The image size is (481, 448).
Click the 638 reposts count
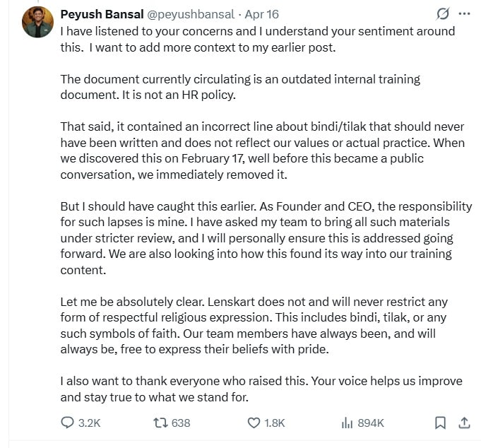(181, 423)
